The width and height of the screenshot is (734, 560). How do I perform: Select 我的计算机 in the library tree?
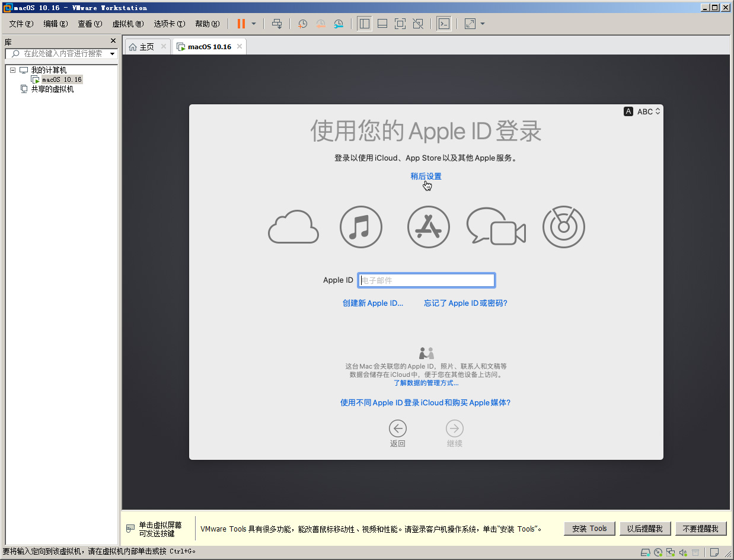[49, 70]
